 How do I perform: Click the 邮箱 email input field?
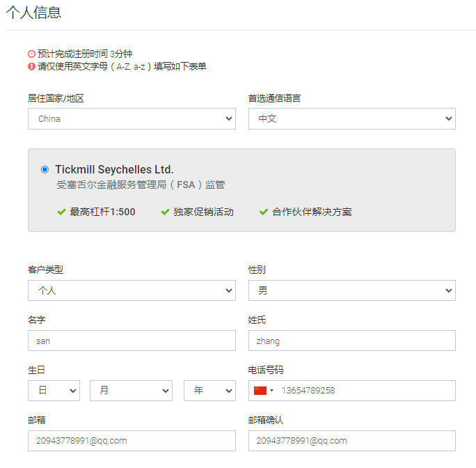pos(132,441)
